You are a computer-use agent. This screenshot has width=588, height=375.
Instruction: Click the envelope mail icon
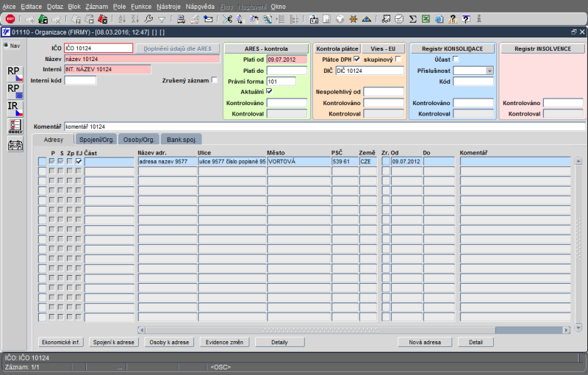(208, 19)
